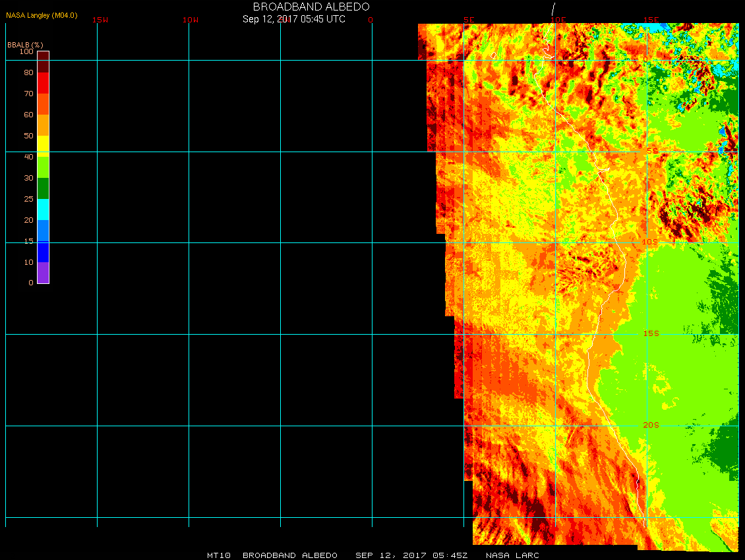Select the dark green 25–30% legend band
Screen dimensions: 745x560
43,188
